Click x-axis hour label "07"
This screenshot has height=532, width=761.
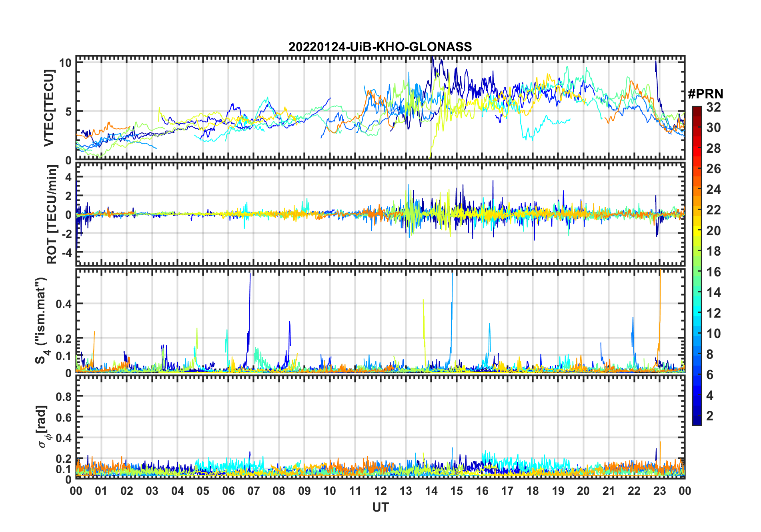254,491
